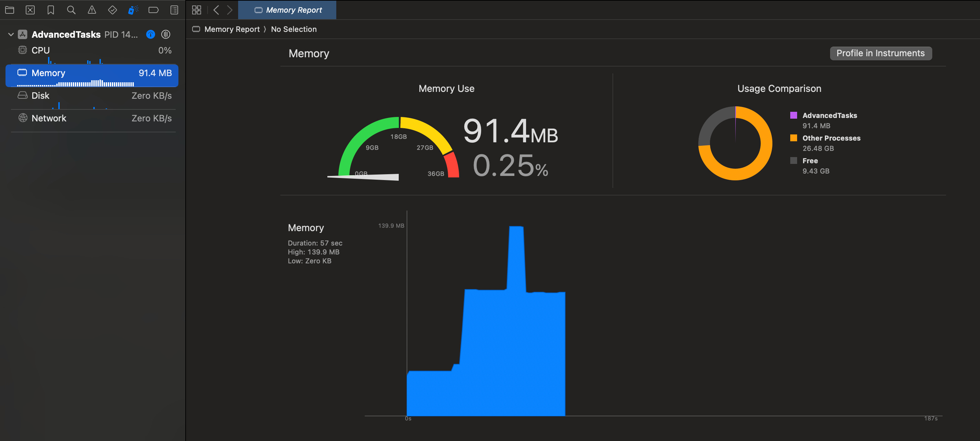Open the Find navigator magnifying glass
Image resolution: width=980 pixels, height=441 pixels.
pyautogui.click(x=71, y=10)
